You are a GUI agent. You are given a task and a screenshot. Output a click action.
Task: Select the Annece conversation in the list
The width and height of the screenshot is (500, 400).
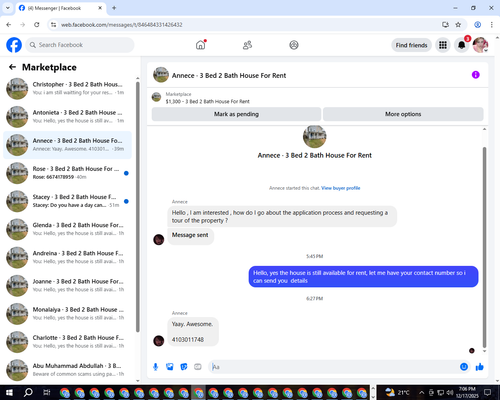tap(68, 145)
